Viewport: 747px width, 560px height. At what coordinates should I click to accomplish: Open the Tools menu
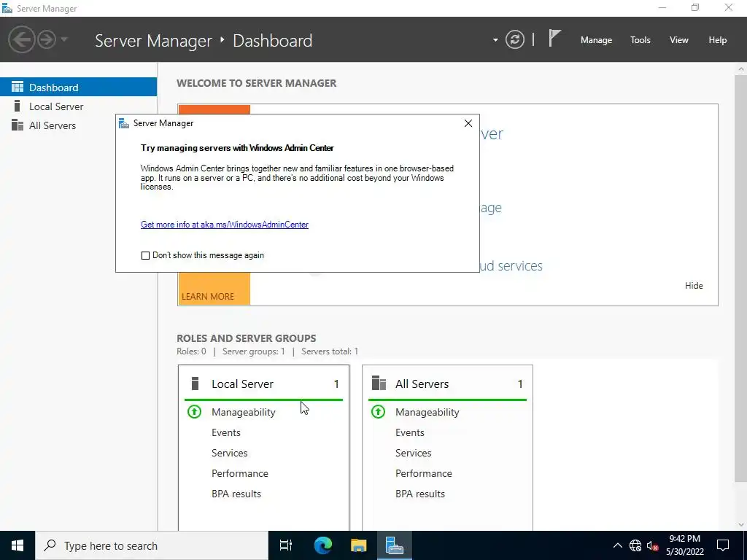click(640, 40)
